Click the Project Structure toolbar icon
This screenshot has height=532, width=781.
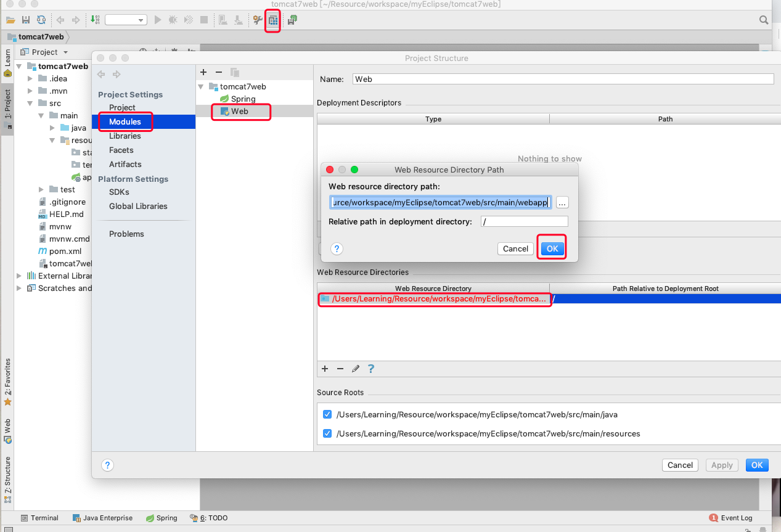(272, 20)
